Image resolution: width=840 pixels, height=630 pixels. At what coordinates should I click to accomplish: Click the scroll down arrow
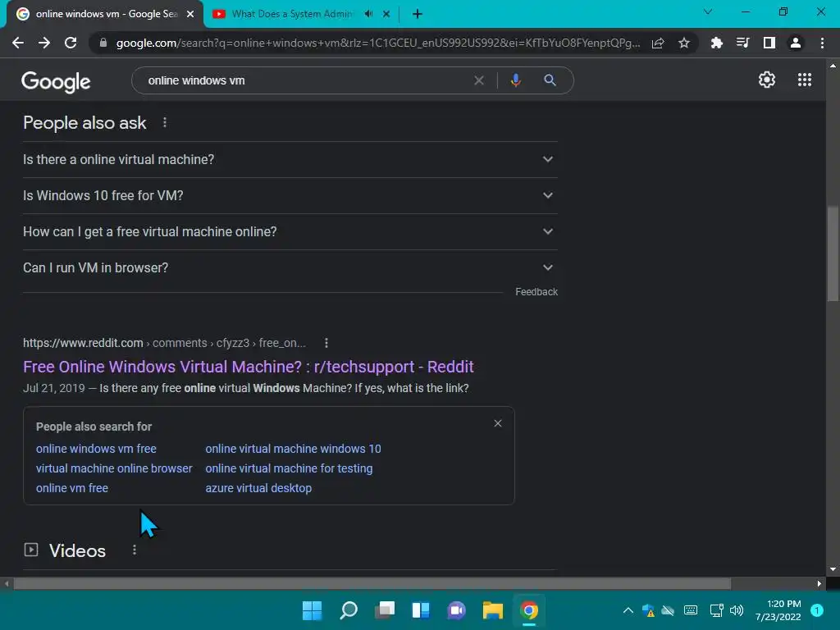coord(833,569)
